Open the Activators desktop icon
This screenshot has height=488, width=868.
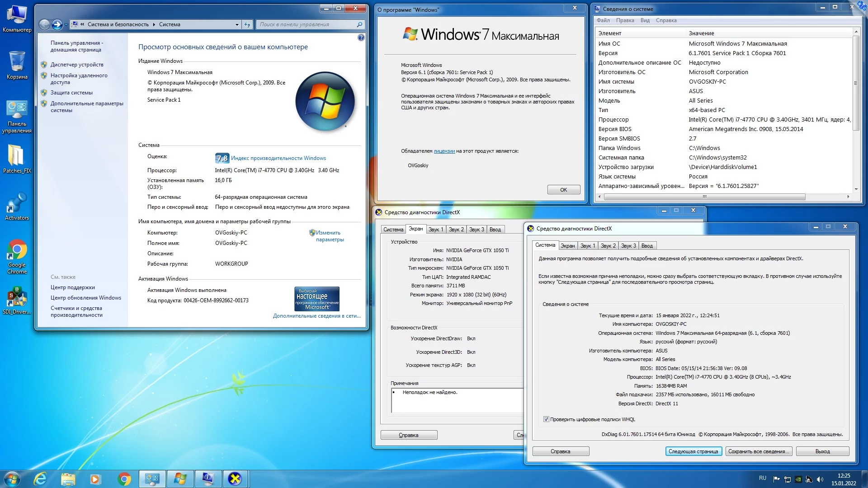coord(17,203)
